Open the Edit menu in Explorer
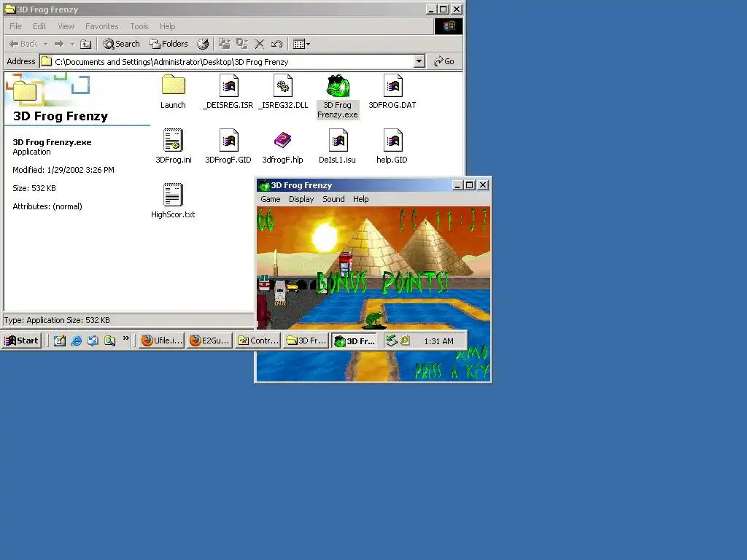 click(x=39, y=26)
